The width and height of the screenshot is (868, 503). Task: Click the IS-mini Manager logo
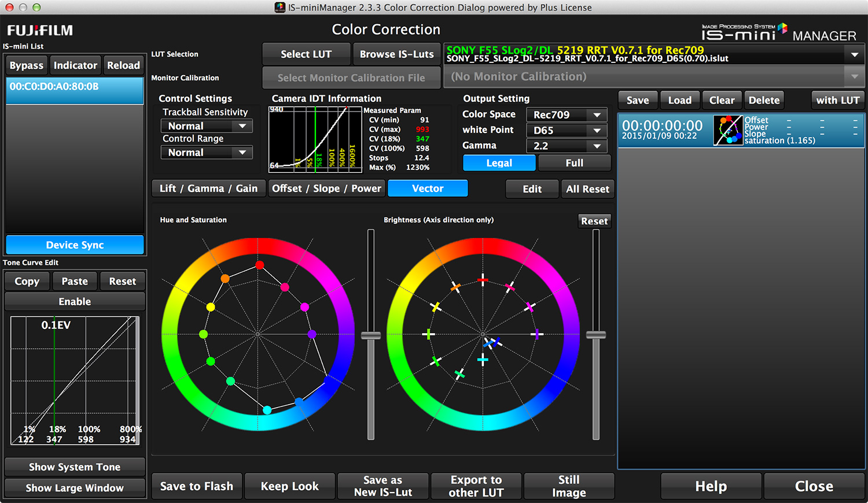coord(778,33)
